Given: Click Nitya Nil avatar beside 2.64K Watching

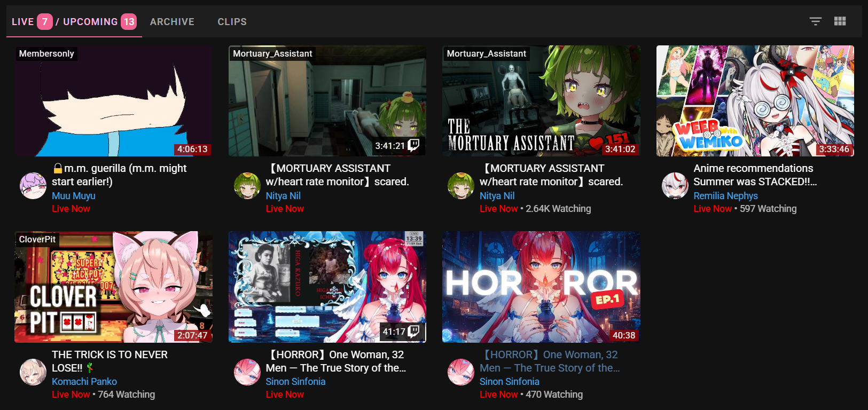Looking at the screenshot, I should (x=460, y=186).
